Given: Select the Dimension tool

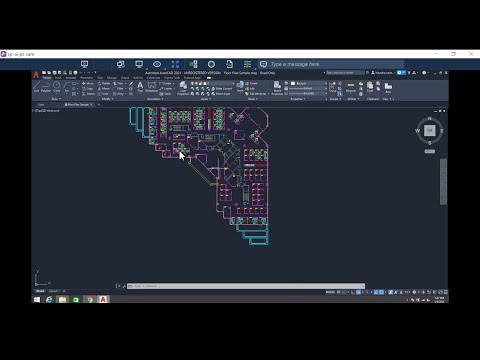Looking at the screenshot, I should (x=152, y=87).
